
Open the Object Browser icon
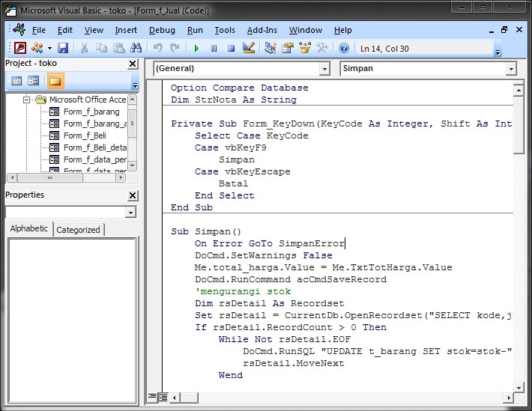pyautogui.click(x=306, y=48)
